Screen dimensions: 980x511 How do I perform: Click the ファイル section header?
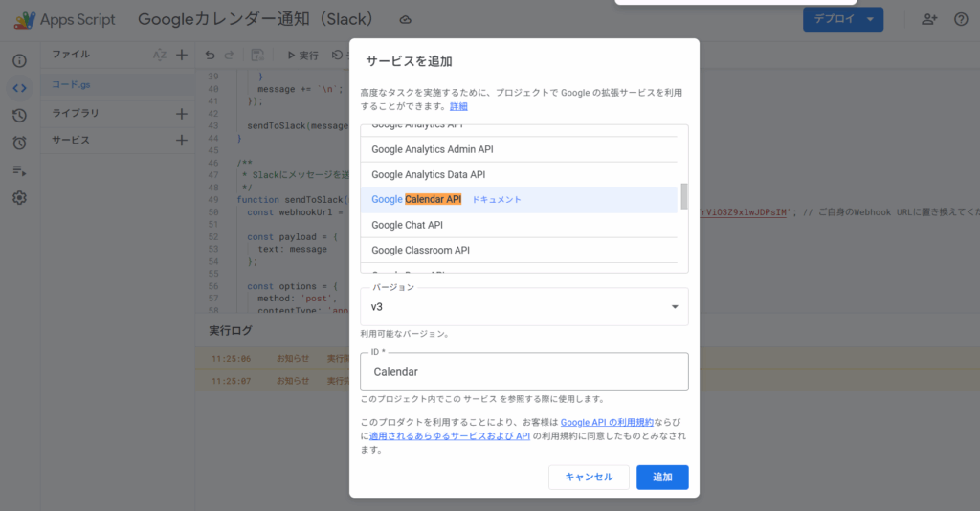click(71, 55)
